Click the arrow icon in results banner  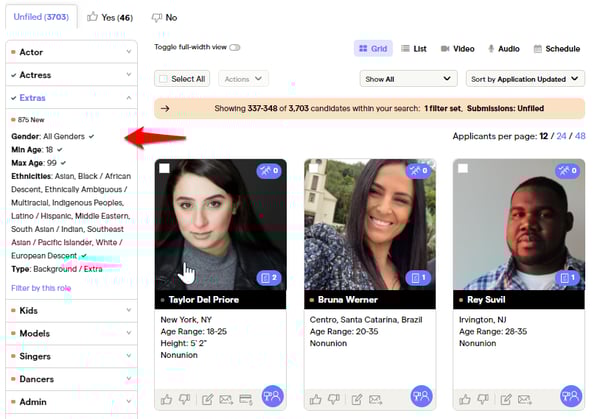pos(165,109)
